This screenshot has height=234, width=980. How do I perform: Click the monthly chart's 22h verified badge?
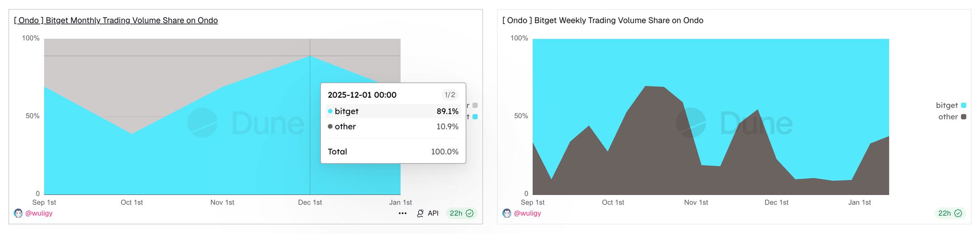click(461, 213)
